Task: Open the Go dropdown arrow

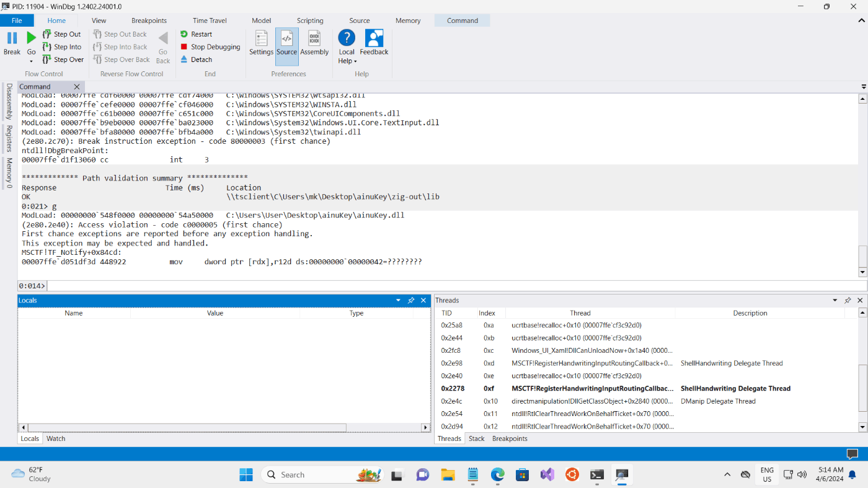Action: click(31, 61)
